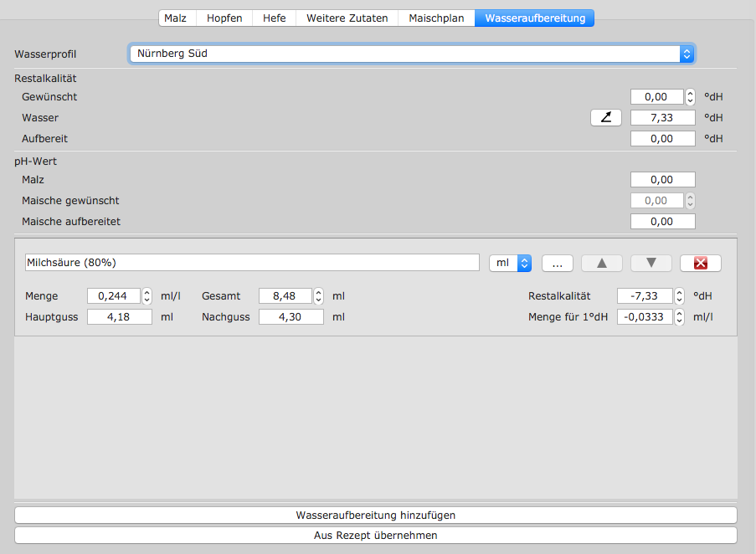Adjust the Gesamt ml stepper arrows
The image size is (756, 554).
318,296
